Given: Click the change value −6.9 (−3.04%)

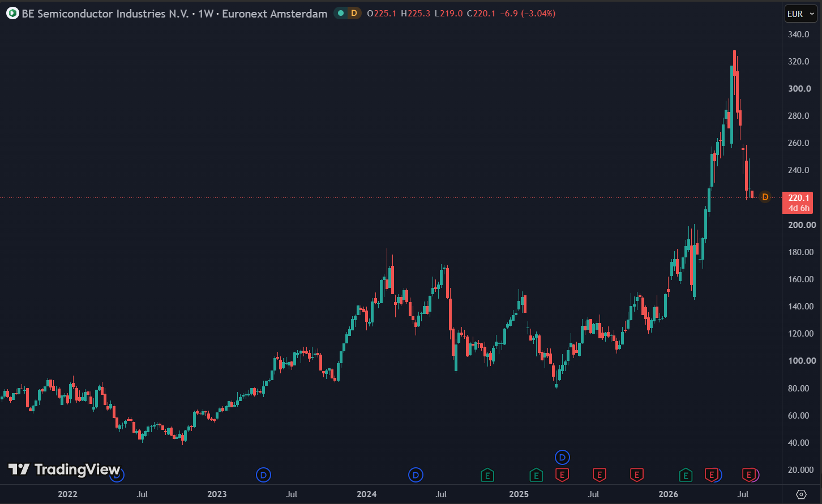Looking at the screenshot, I should pos(528,14).
